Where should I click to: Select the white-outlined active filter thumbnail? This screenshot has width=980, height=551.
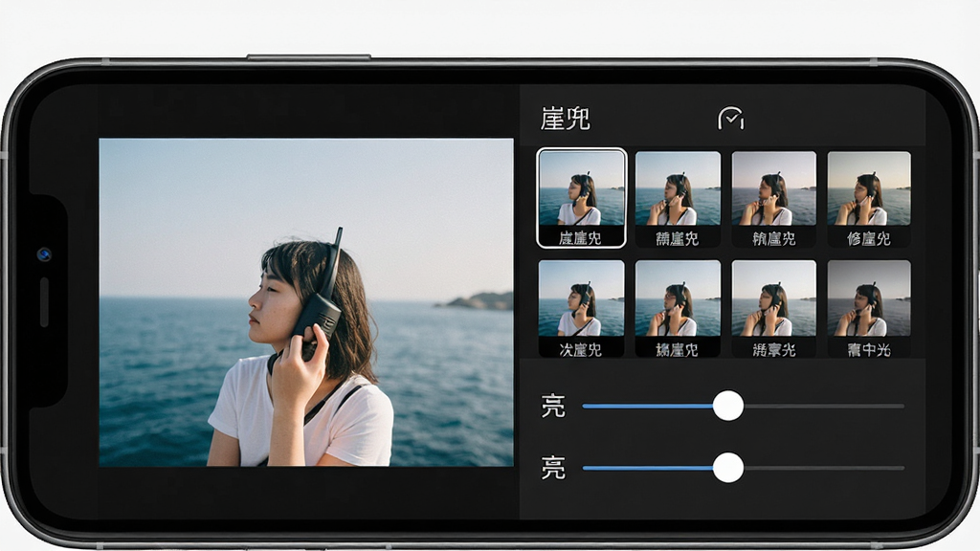[x=581, y=198]
